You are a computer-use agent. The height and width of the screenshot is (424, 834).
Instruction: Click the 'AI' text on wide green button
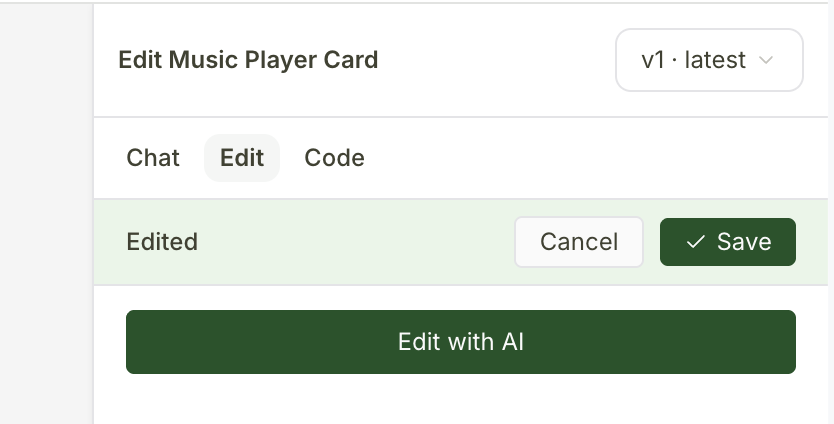513,342
